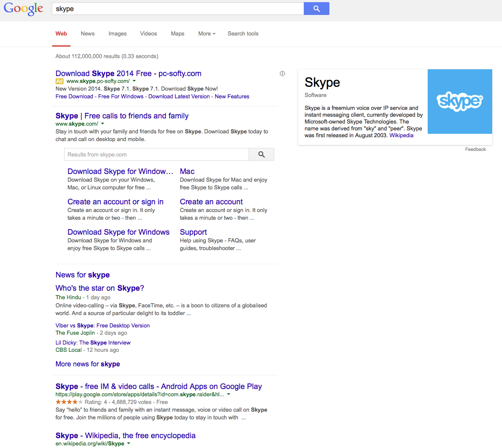The height and width of the screenshot is (448, 502).
Task: Click the Wikipedia link in knowledge panel
Action: 401,135
